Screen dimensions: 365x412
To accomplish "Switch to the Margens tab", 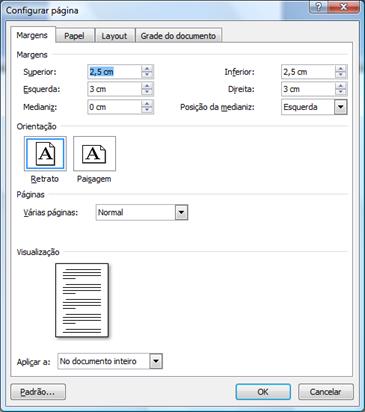I will point(32,35).
